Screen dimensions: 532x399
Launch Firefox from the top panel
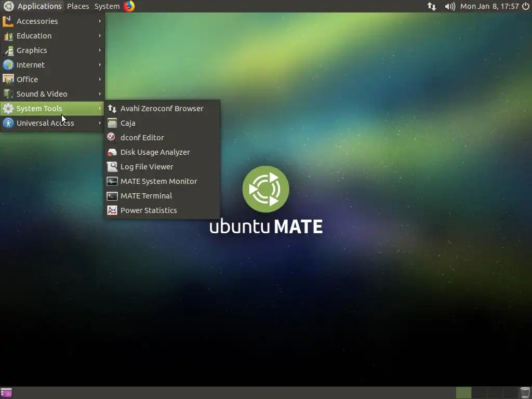129,6
